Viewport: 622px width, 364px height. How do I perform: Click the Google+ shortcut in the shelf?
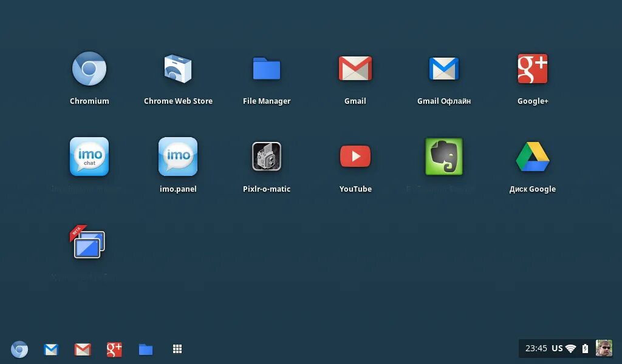coord(114,349)
